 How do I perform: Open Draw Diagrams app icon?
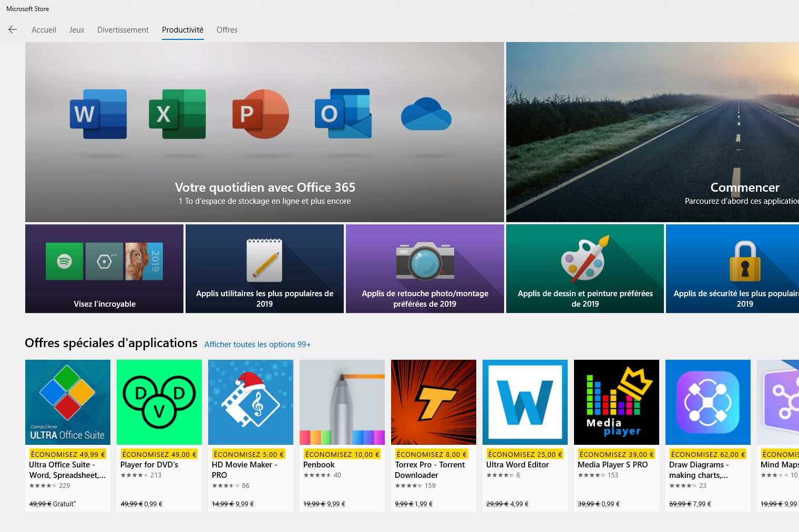(708, 402)
